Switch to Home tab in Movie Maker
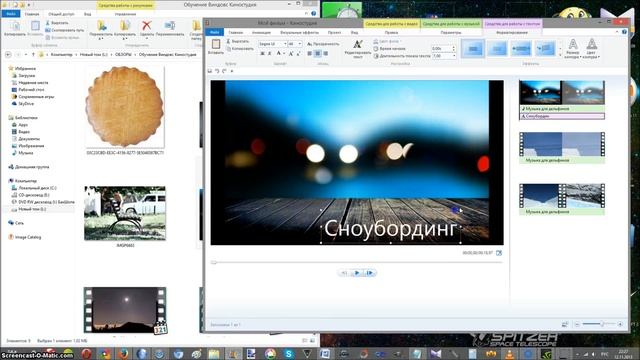 coord(236,32)
